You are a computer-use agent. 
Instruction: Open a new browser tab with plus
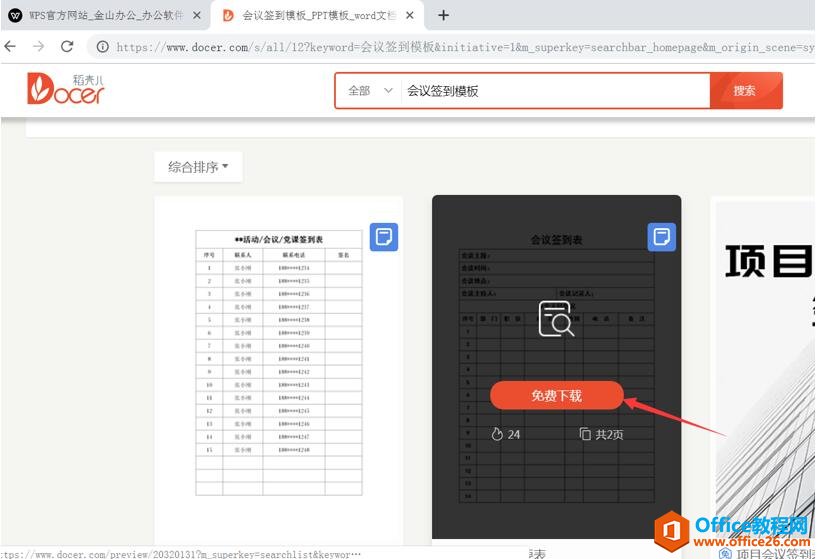pyautogui.click(x=443, y=15)
